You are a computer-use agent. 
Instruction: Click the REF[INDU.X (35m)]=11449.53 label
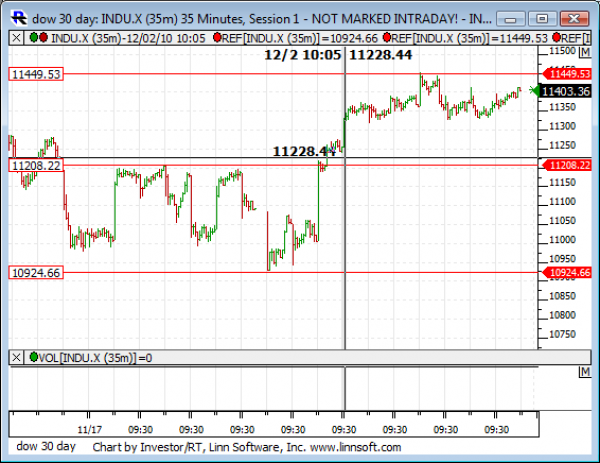(470, 38)
